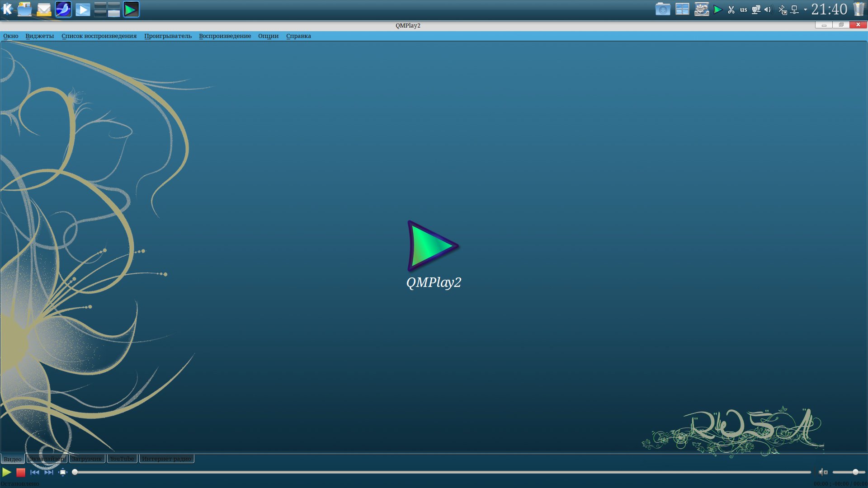Skip to previous track
The image size is (868, 488).
pos(34,472)
